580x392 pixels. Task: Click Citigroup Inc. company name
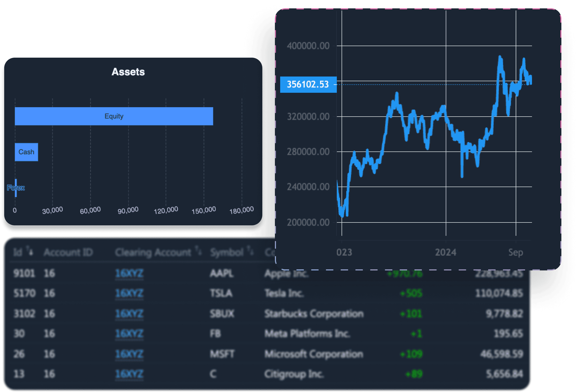click(x=294, y=374)
